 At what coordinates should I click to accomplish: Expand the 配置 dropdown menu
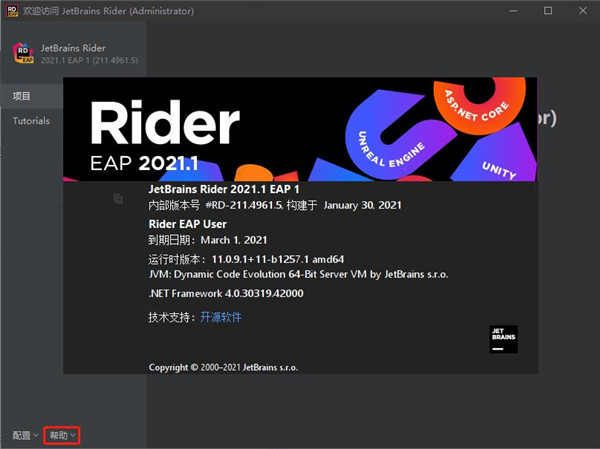pyautogui.click(x=25, y=435)
